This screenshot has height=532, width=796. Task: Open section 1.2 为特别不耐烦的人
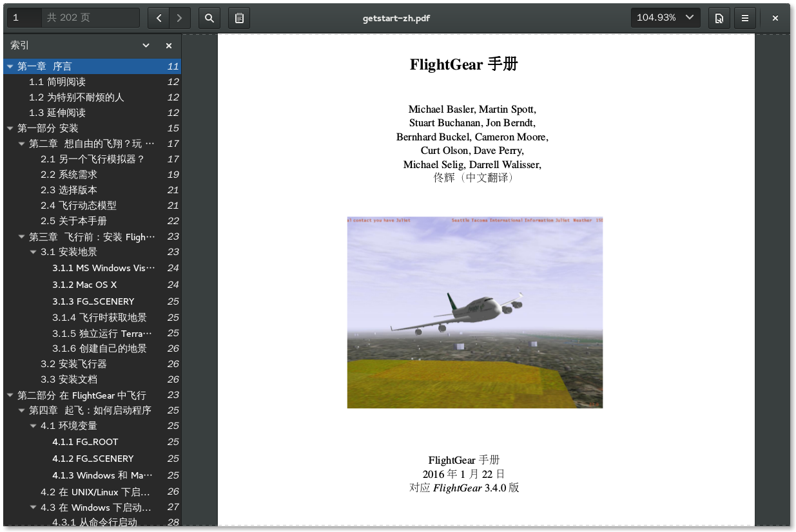(92, 97)
